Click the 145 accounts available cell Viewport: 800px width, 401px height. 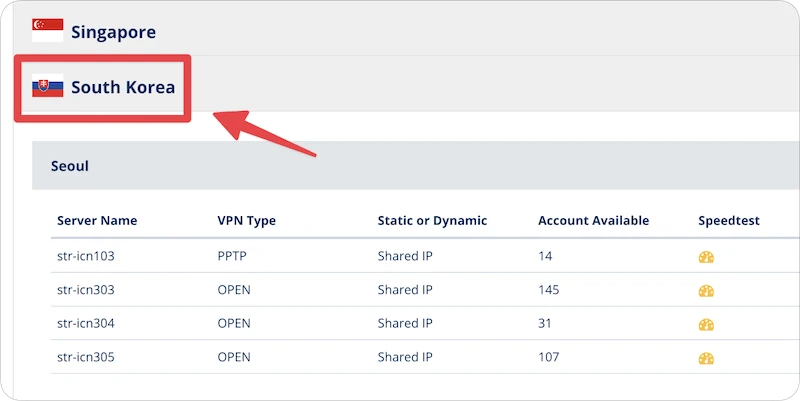click(548, 290)
